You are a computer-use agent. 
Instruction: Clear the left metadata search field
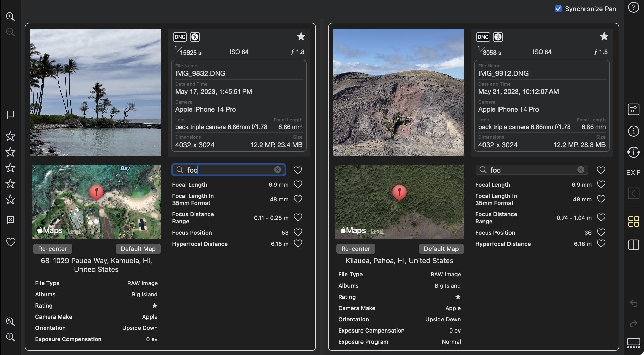pyautogui.click(x=277, y=170)
